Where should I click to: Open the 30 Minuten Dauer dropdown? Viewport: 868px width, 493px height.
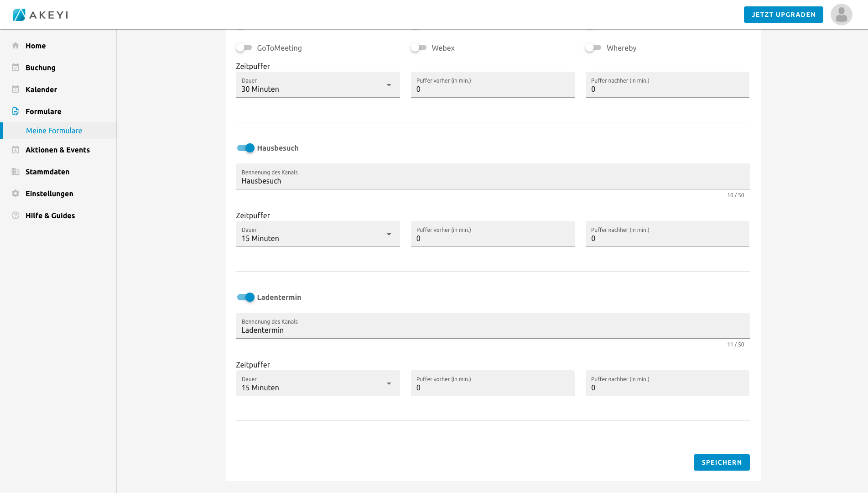point(317,85)
